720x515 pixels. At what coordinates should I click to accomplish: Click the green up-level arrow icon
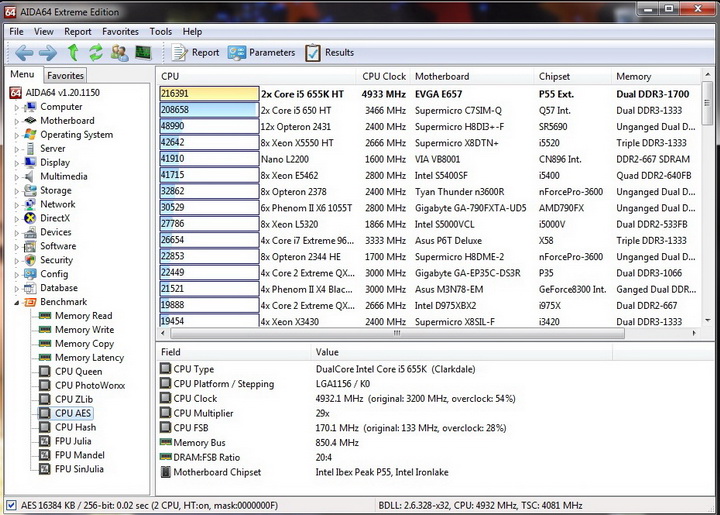73,53
